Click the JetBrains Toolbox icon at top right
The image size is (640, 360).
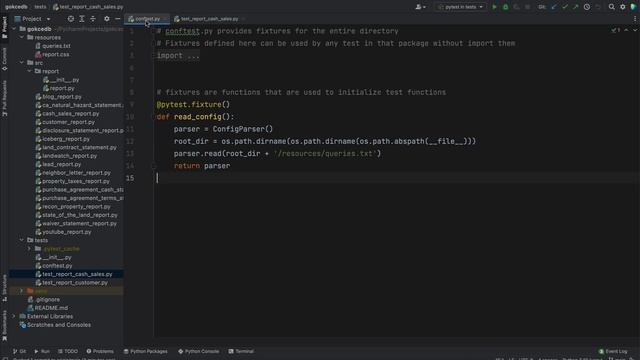tap(633, 7)
